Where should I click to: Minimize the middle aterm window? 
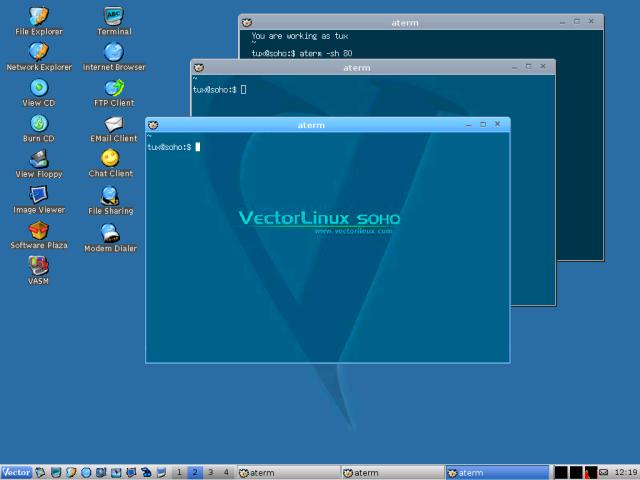(x=514, y=67)
